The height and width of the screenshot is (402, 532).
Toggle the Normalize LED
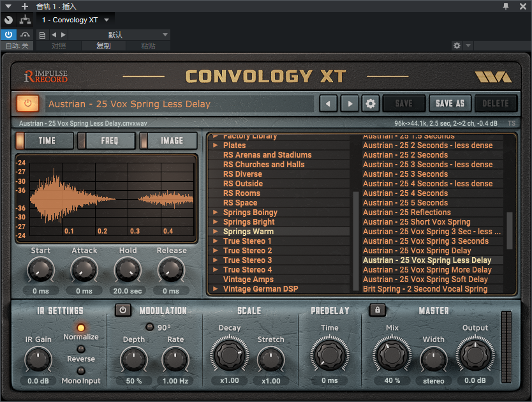81,327
